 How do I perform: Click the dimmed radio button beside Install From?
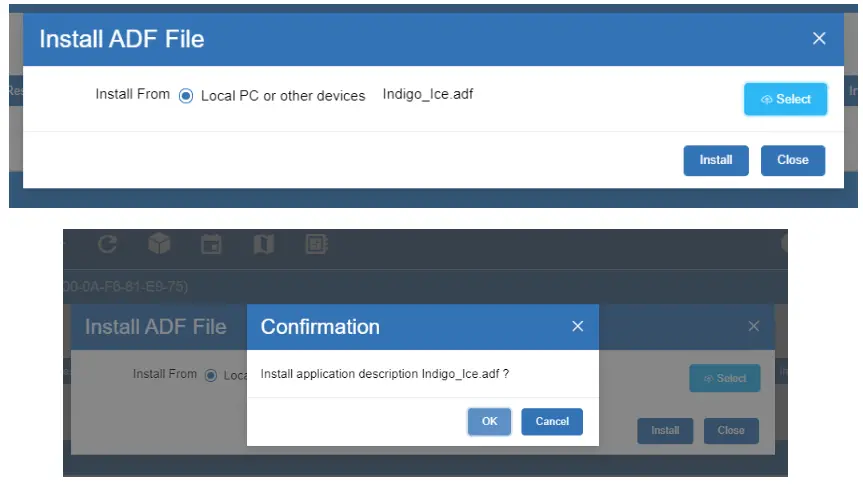click(210, 375)
